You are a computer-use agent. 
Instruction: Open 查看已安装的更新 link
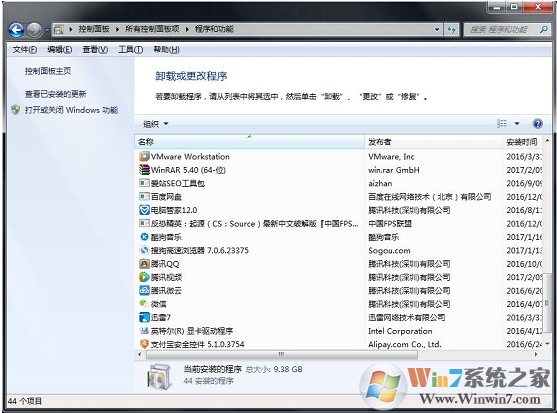tap(55, 94)
